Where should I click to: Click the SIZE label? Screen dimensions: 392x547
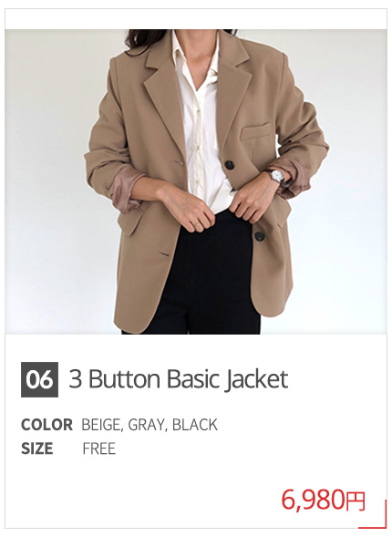click(x=37, y=449)
